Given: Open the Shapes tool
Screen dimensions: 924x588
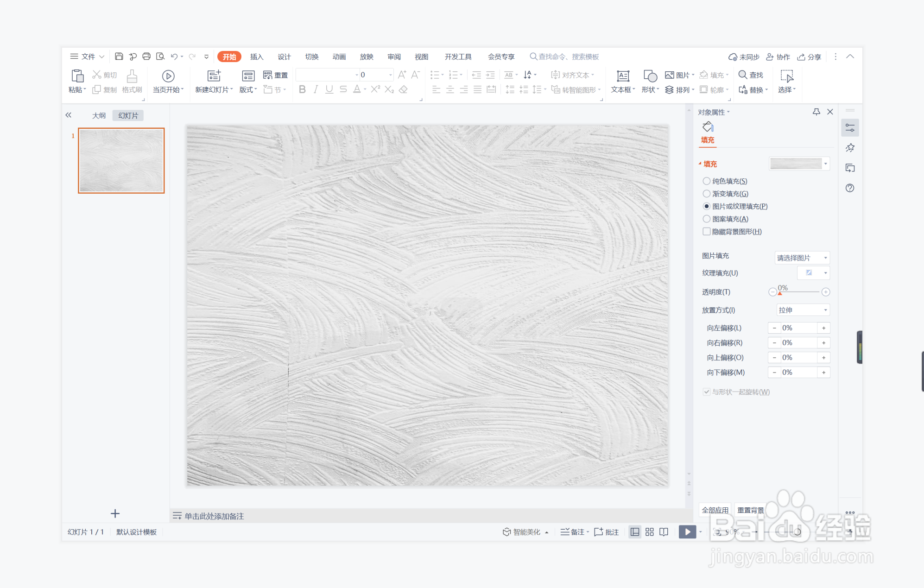Looking at the screenshot, I should pyautogui.click(x=650, y=76).
